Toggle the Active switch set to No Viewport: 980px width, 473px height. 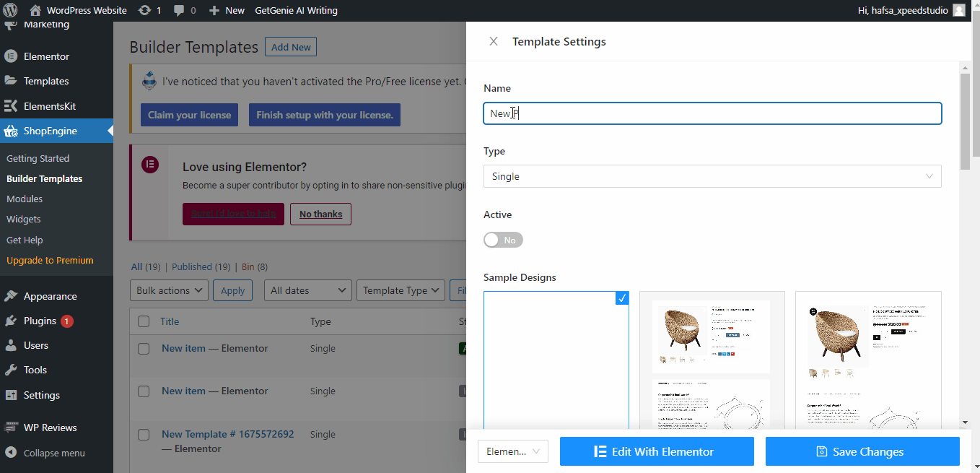click(503, 240)
